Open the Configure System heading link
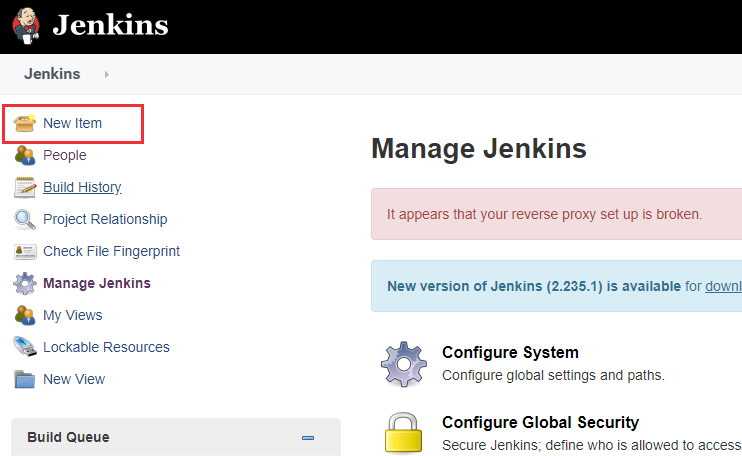The width and height of the screenshot is (742, 456). click(510, 352)
